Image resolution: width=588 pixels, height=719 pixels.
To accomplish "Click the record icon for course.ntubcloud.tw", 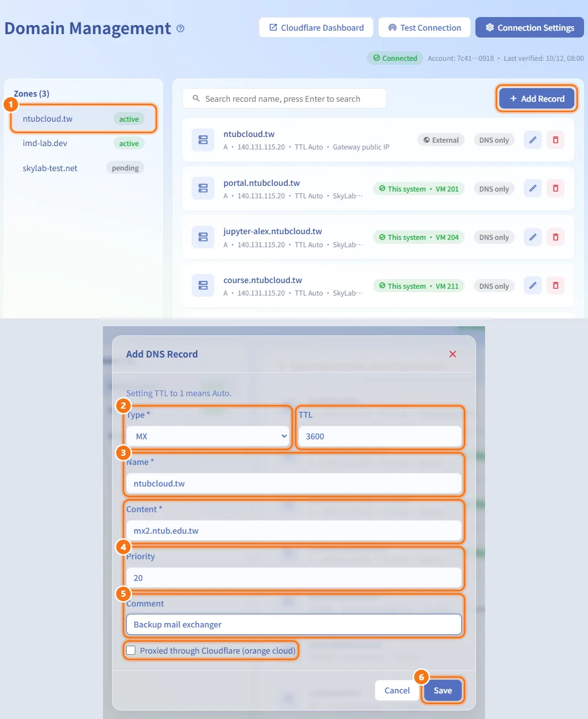I will pos(203,285).
